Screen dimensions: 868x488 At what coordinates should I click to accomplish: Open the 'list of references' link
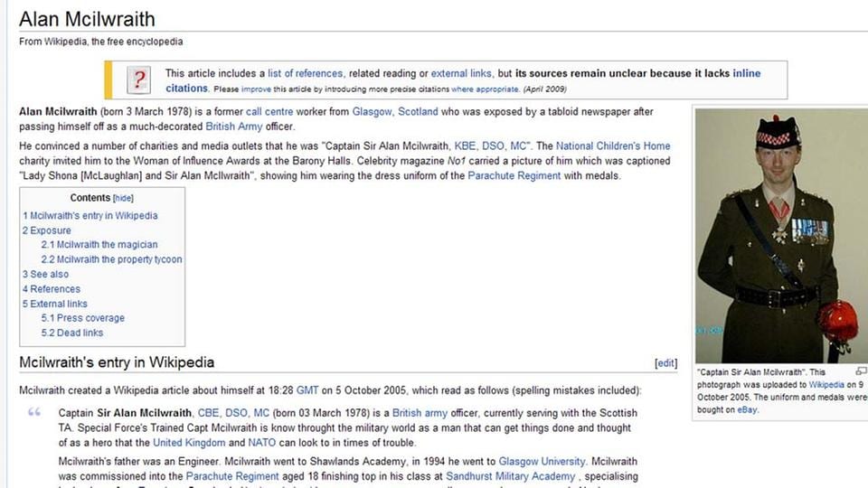pyautogui.click(x=306, y=73)
